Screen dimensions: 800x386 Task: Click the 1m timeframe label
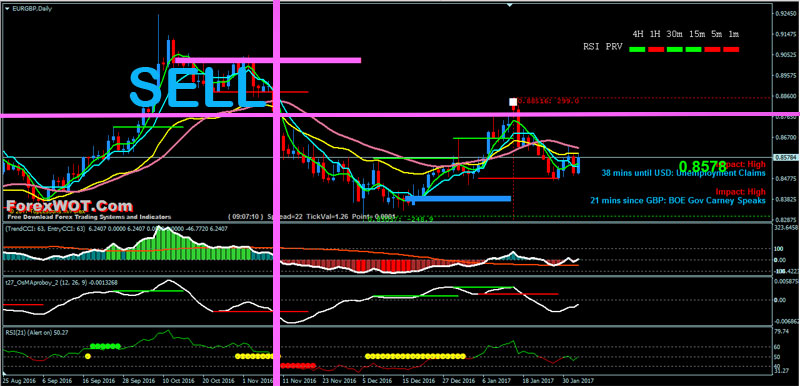click(x=734, y=34)
